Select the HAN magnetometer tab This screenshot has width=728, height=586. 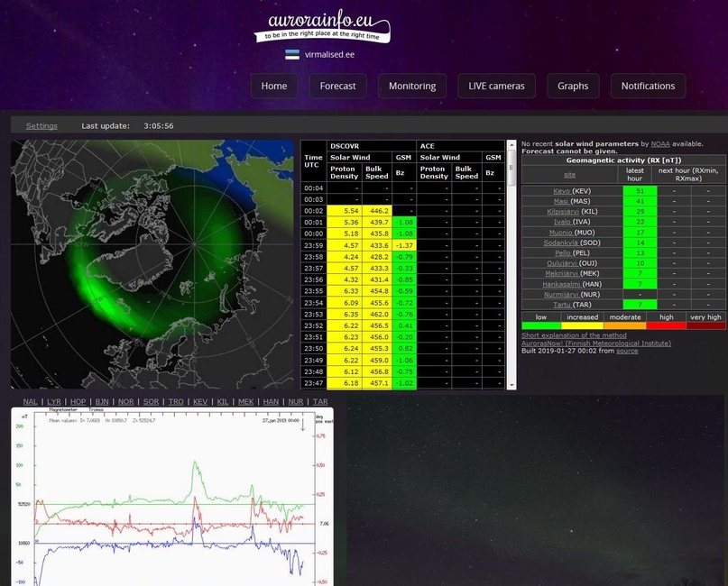(272, 402)
